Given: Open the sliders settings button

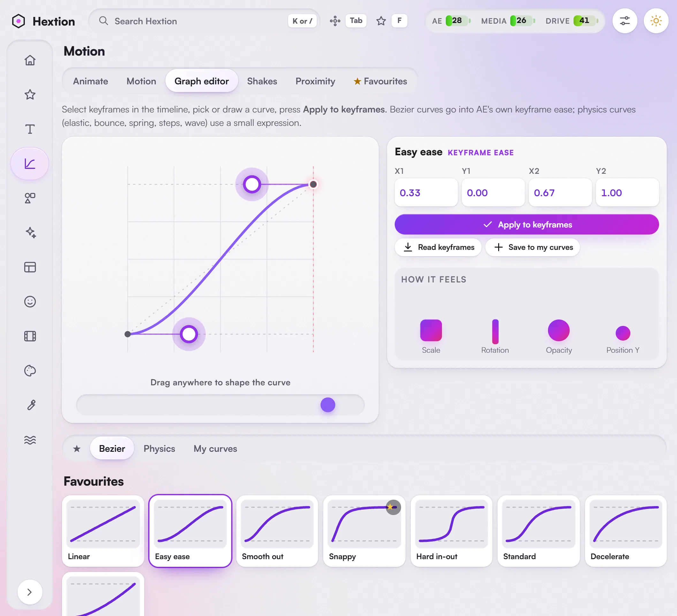Looking at the screenshot, I should point(625,21).
